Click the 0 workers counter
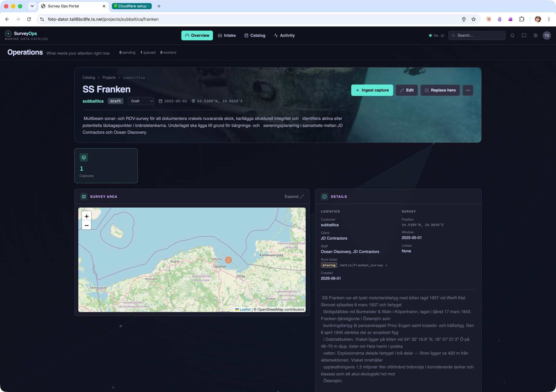 click(168, 53)
